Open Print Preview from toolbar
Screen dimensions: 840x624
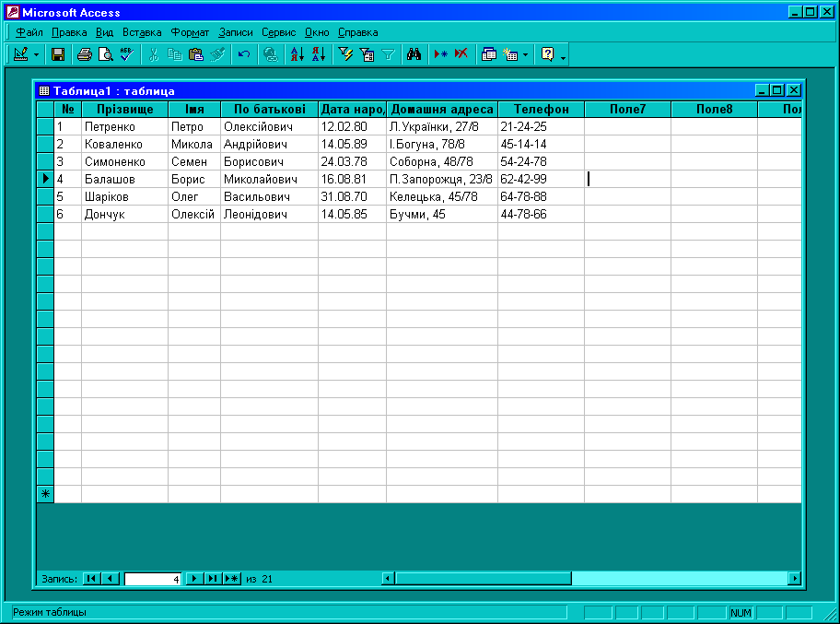(x=106, y=54)
